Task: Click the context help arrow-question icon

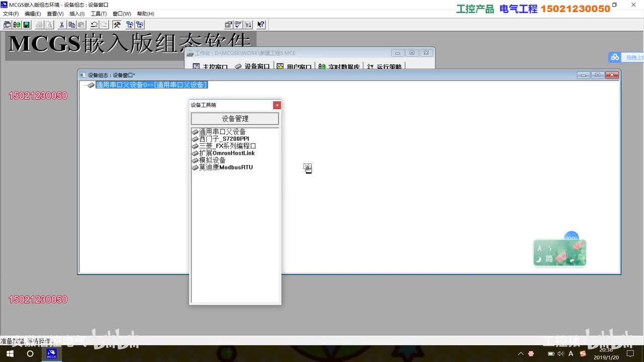Action: pyautogui.click(x=261, y=24)
